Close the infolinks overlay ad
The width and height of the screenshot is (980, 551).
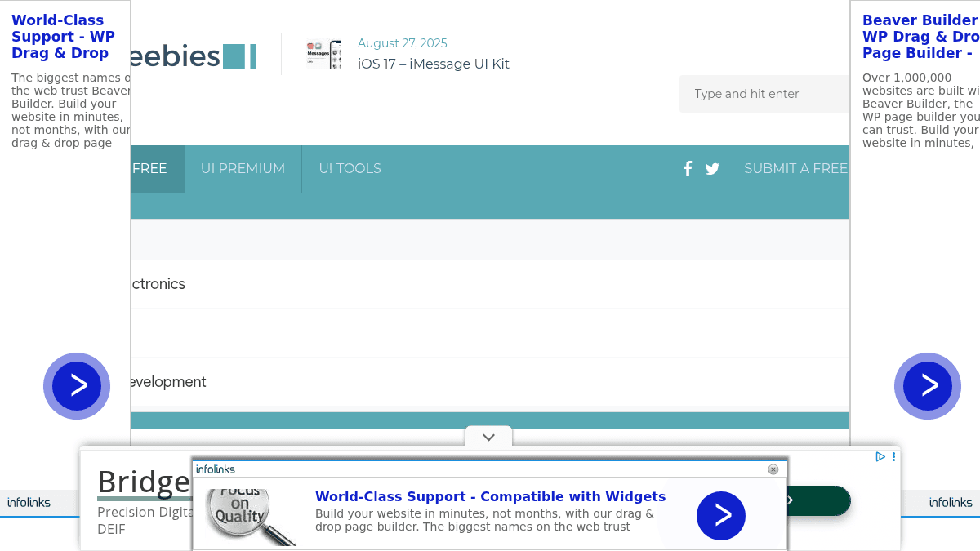coord(773,469)
